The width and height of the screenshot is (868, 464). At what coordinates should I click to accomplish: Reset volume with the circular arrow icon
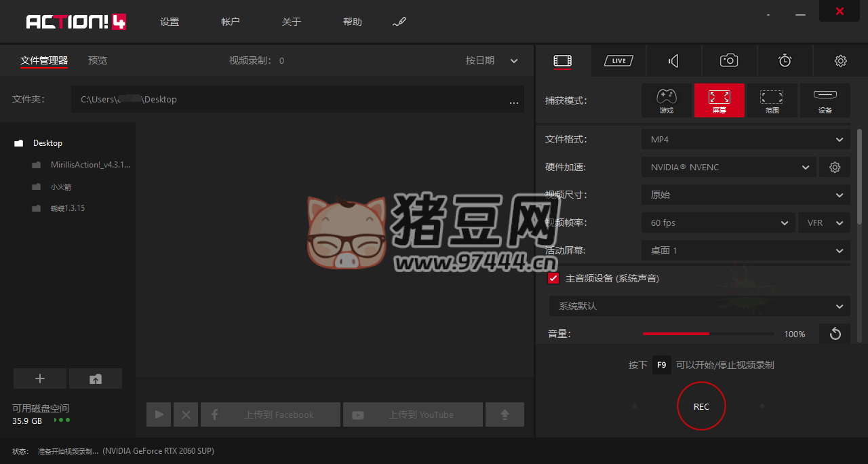click(835, 334)
